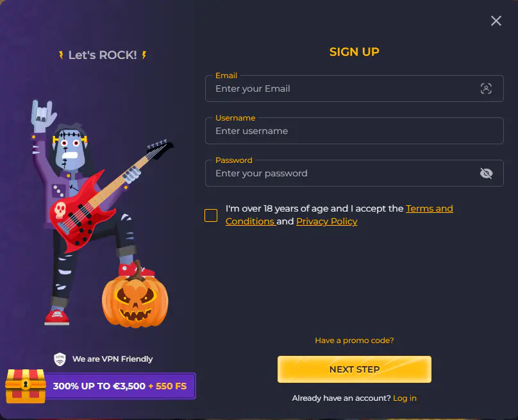Open the Privacy Policy link

click(327, 221)
